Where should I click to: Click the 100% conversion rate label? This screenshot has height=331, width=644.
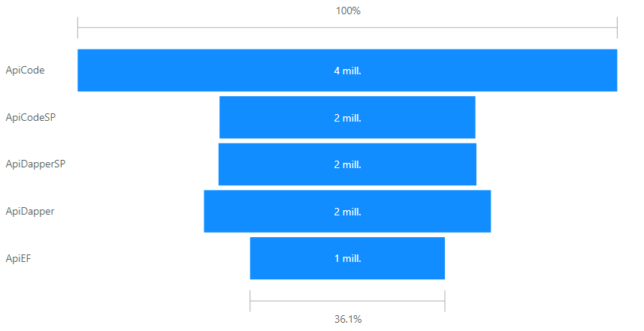point(347,11)
